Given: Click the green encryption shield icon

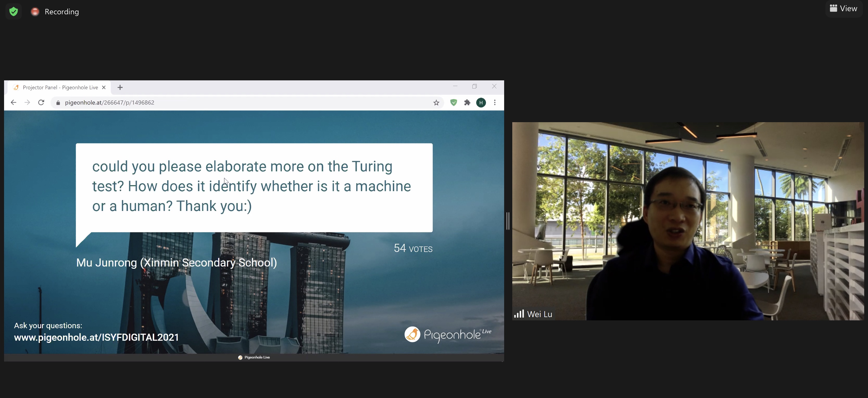Looking at the screenshot, I should click(14, 12).
